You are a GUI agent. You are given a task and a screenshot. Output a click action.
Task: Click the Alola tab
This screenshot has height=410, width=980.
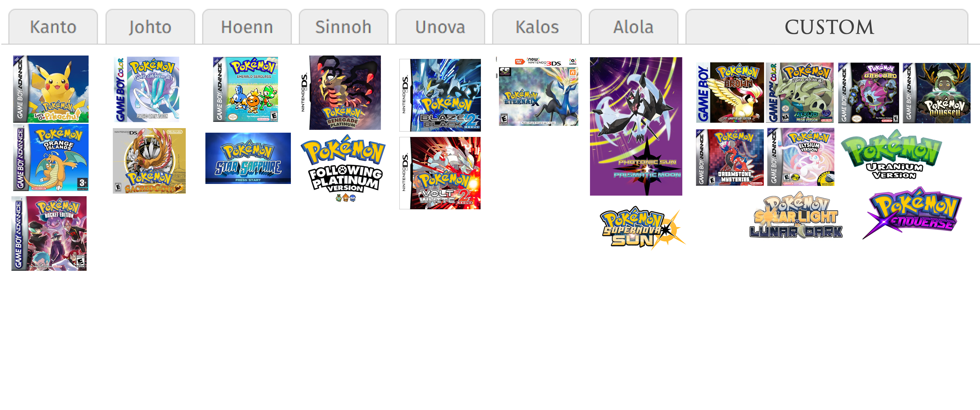633,27
